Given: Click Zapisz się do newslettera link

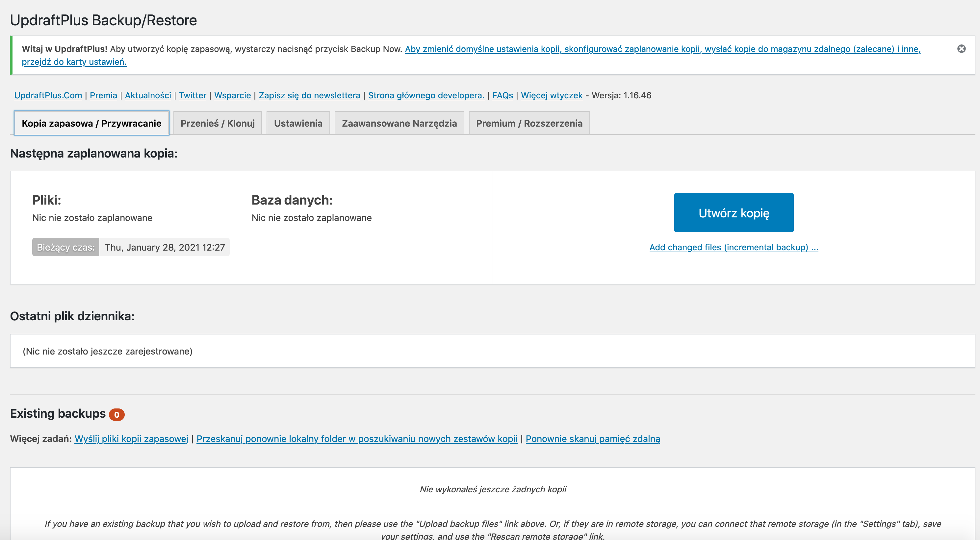Looking at the screenshot, I should point(309,95).
